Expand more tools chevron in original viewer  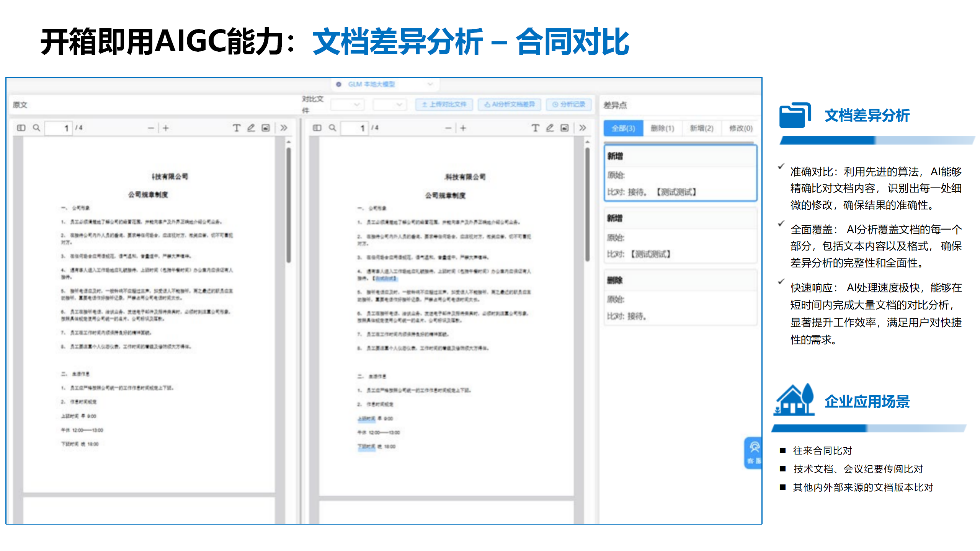284,128
